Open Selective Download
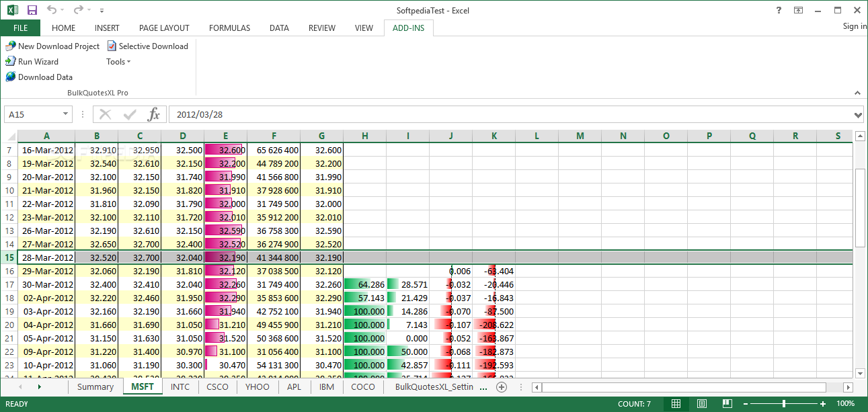The width and height of the screenshot is (868, 412). (147, 46)
